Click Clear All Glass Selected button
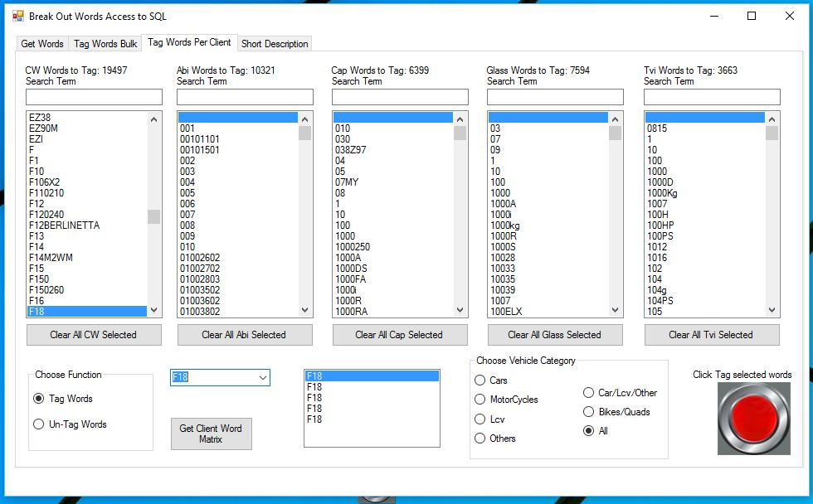 coord(555,335)
